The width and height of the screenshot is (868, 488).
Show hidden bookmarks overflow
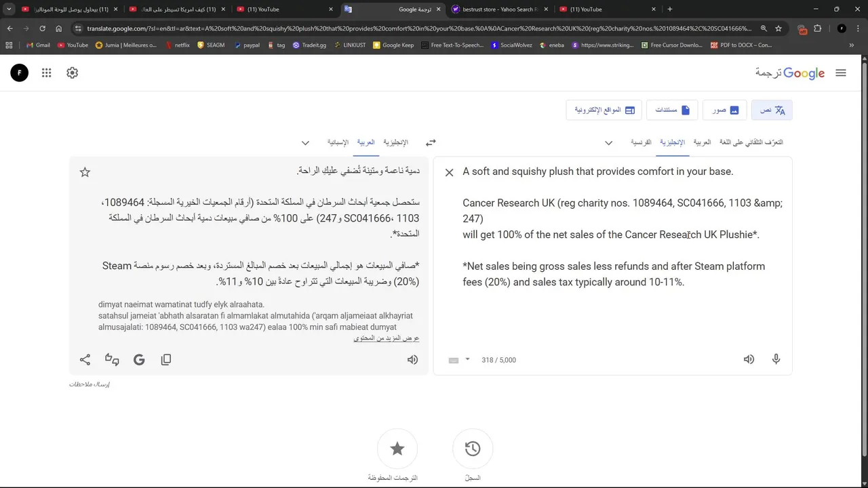[x=851, y=45]
